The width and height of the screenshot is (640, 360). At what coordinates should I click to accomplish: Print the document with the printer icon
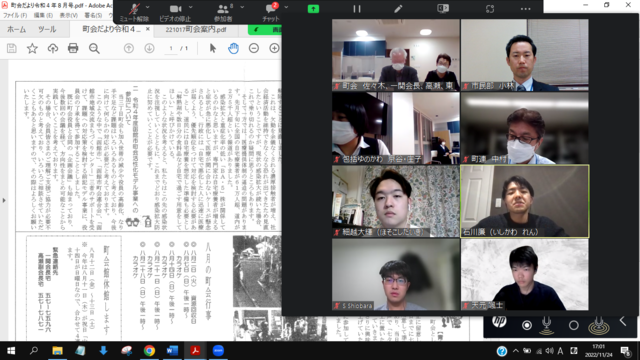pyautogui.click(x=73, y=49)
